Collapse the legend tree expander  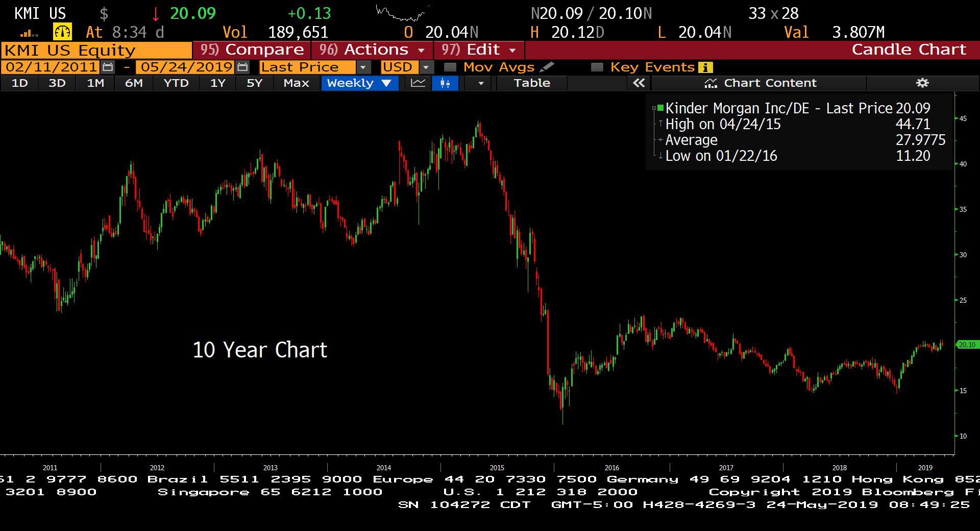pyautogui.click(x=654, y=108)
